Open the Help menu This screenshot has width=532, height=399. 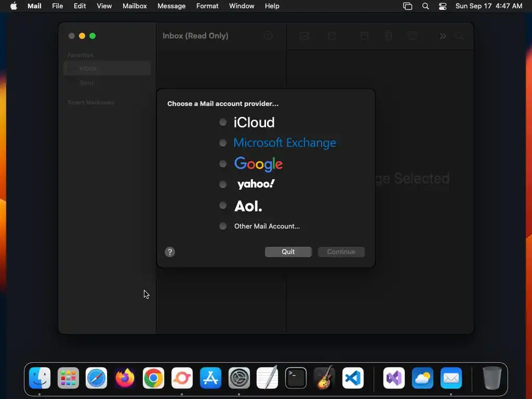tap(272, 6)
